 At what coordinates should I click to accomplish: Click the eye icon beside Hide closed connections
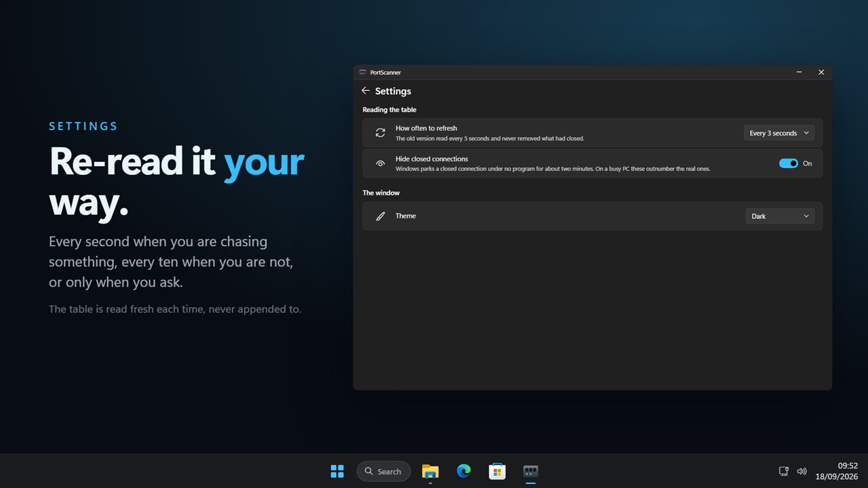[380, 163]
